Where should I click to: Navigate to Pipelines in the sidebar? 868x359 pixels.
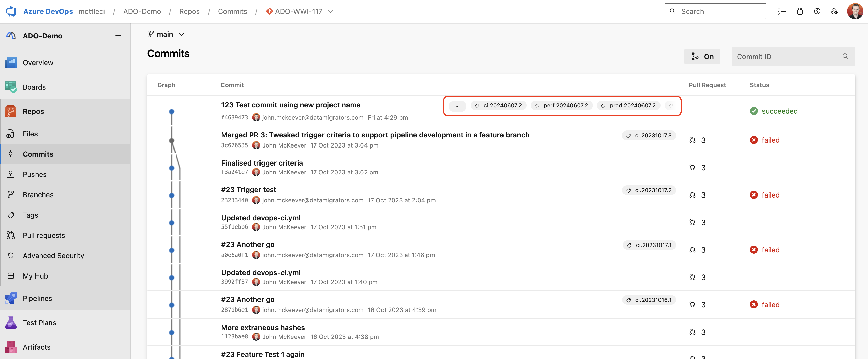pos(37,298)
